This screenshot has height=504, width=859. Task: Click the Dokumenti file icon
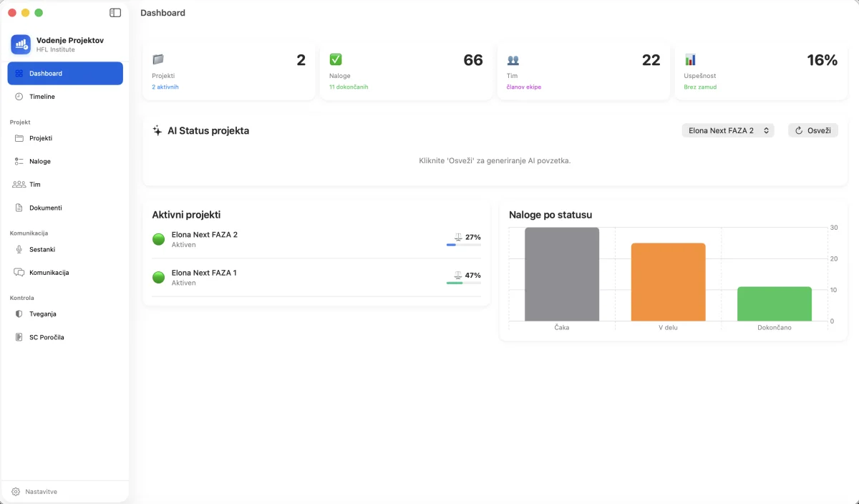[x=19, y=208]
